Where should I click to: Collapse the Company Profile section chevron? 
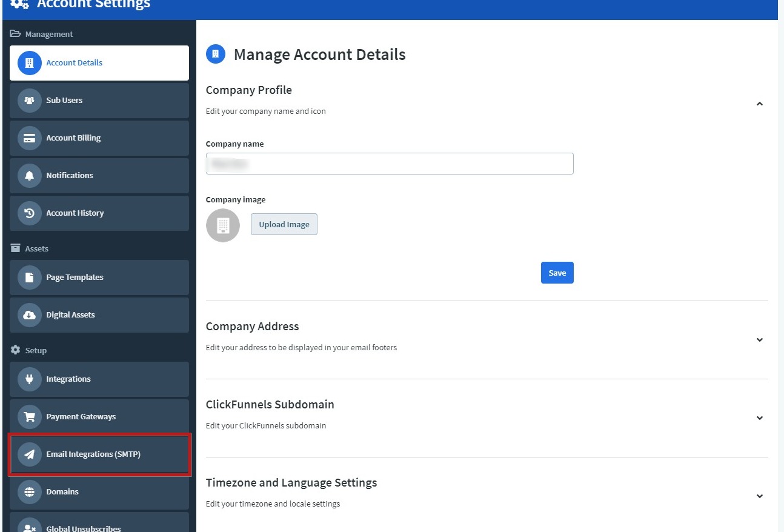[760, 104]
